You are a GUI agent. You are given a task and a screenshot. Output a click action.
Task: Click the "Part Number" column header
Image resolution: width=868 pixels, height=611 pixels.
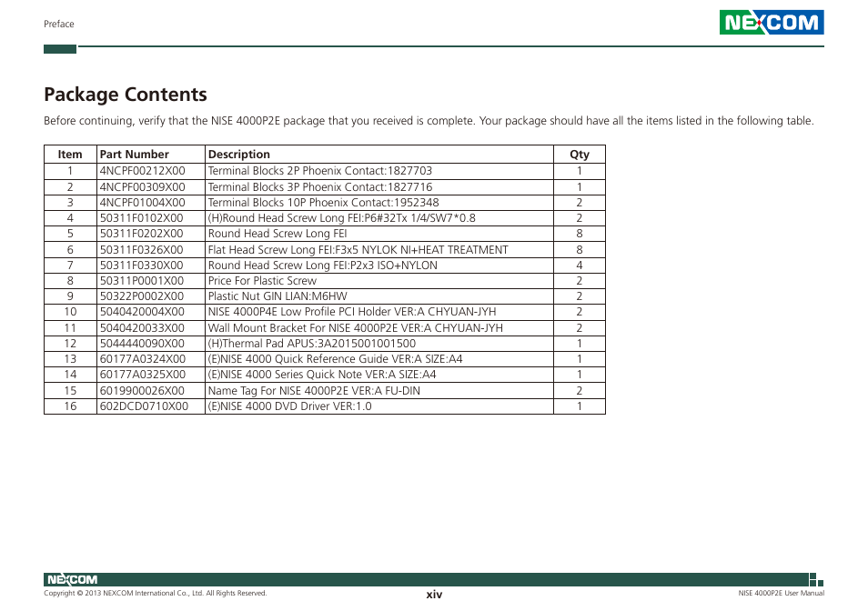pos(134,155)
